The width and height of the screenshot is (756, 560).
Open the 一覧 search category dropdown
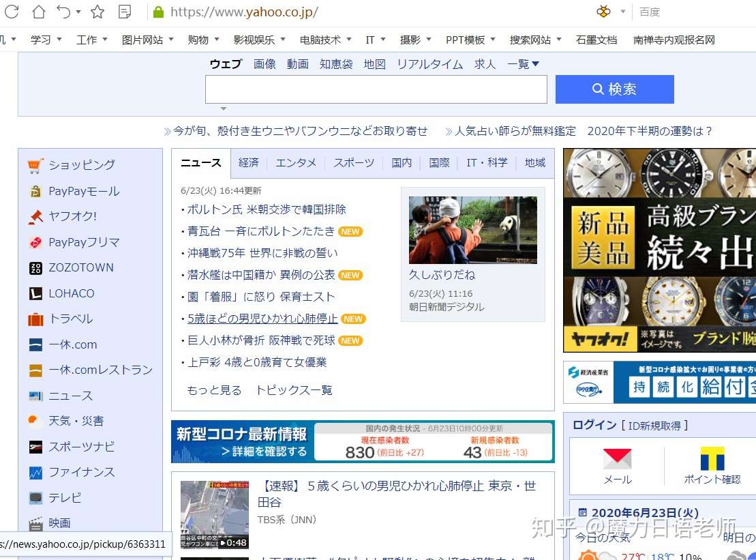(523, 64)
